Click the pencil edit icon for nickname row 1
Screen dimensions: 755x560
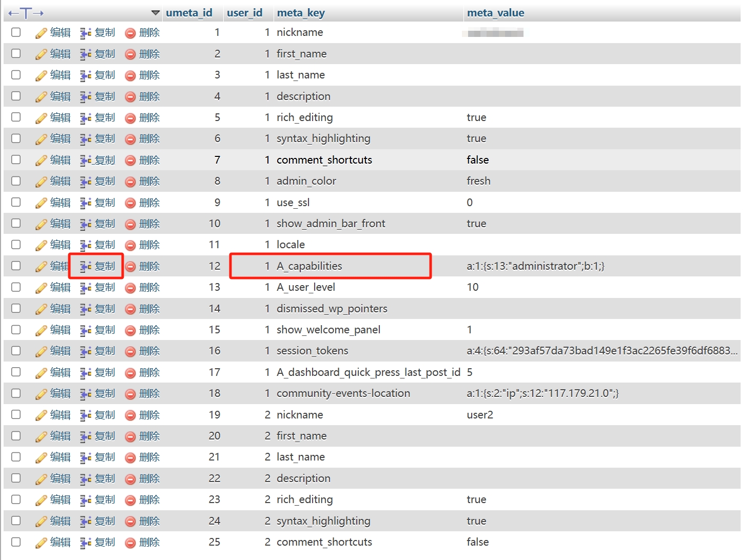point(41,33)
